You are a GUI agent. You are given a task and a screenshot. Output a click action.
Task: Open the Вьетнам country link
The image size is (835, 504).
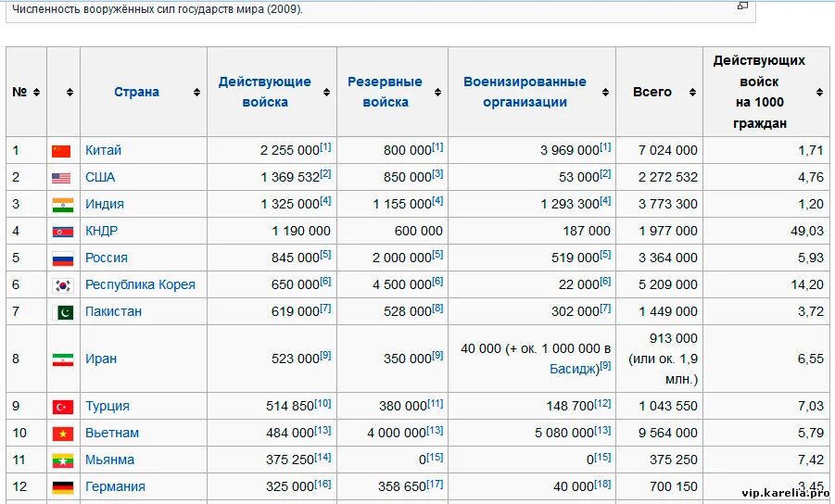pos(112,433)
